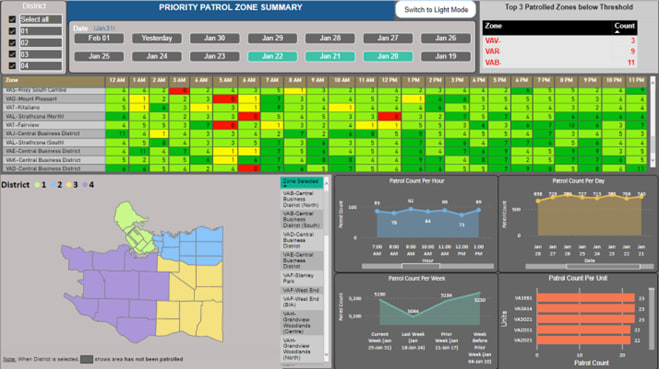Click the District 2 blue legend dot

pos(53,185)
